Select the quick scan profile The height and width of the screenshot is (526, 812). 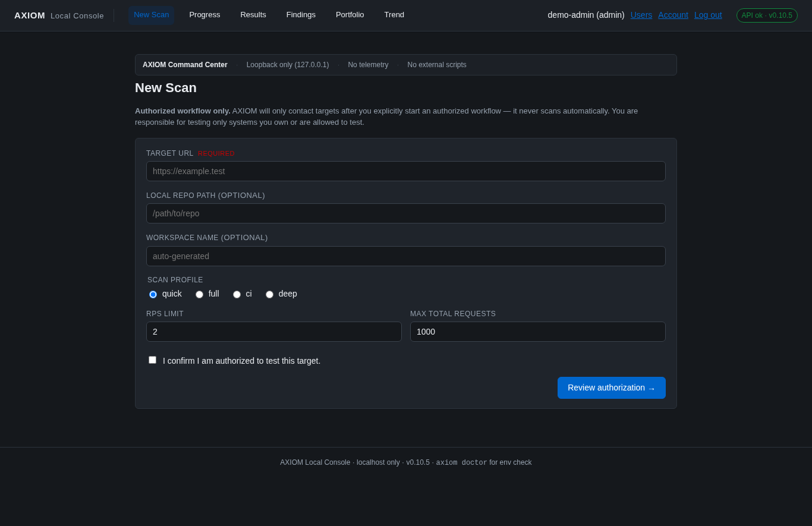[153, 294]
